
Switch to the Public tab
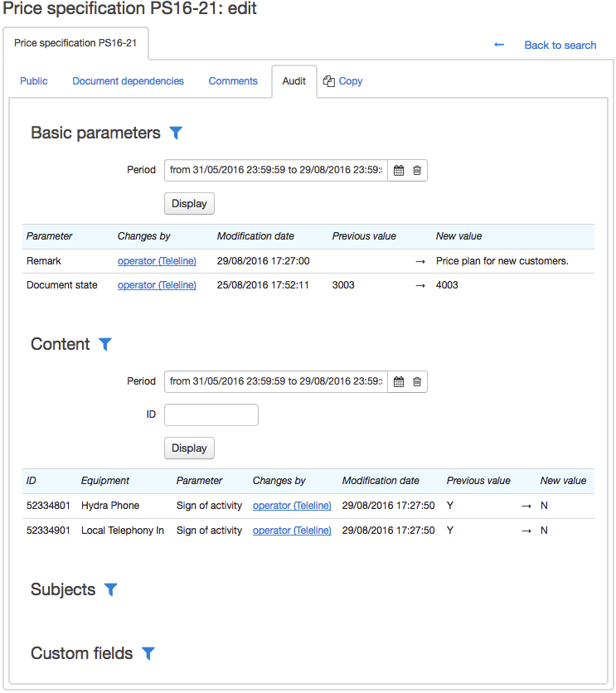[x=34, y=81]
